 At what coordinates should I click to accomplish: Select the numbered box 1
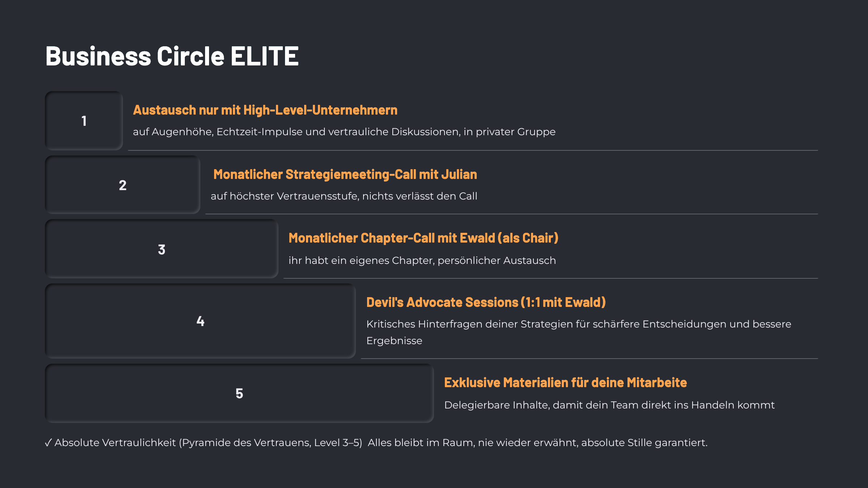(x=84, y=121)
